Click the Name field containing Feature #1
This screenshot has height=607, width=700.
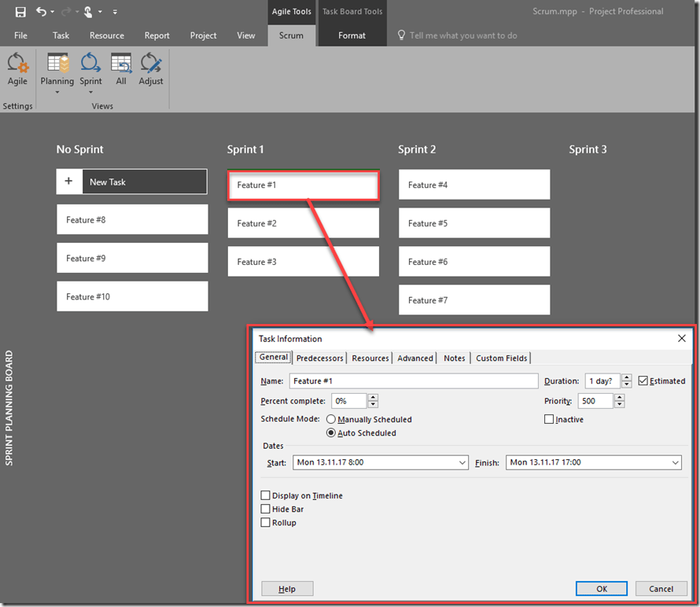pos(414,381)
